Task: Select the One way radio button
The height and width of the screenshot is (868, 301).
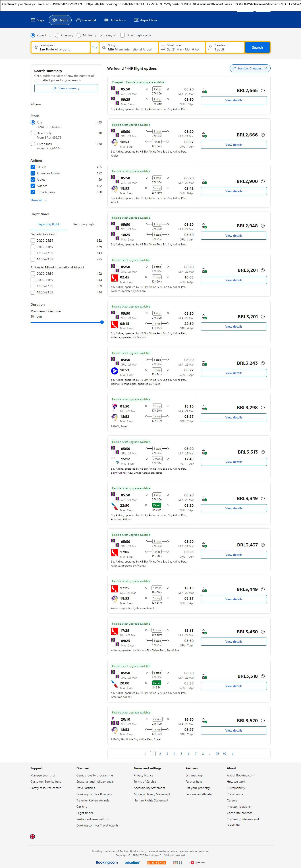Action: coord(57,35)
